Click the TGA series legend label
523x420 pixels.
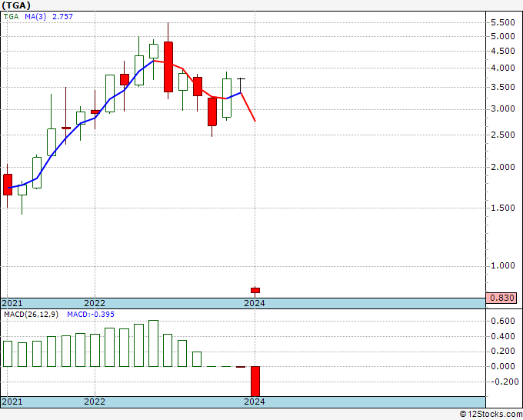[x=11, y=16]
